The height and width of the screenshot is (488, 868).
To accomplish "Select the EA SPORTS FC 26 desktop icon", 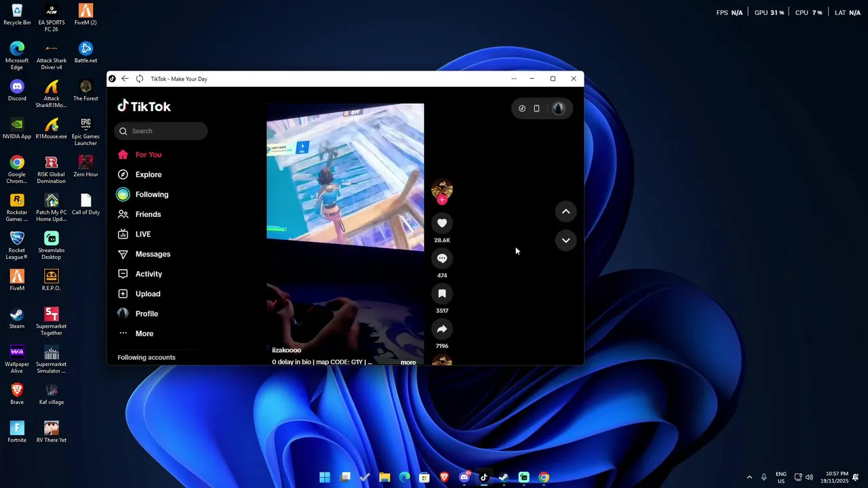I will pyautogui.click(x=52, y=18).
